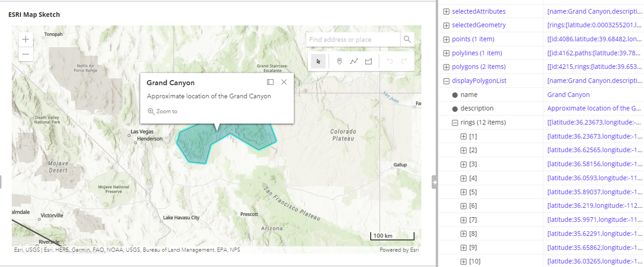Screen dimensions: 644x267
Task: Click the ESRI Map Sketch heading
Action: pos(34,14)
